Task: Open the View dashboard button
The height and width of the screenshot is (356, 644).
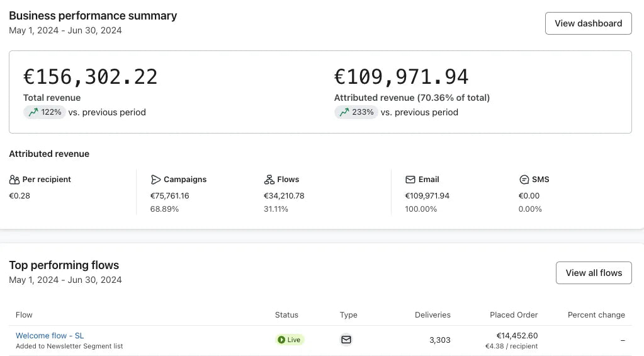Action: (x=588, y=23)
